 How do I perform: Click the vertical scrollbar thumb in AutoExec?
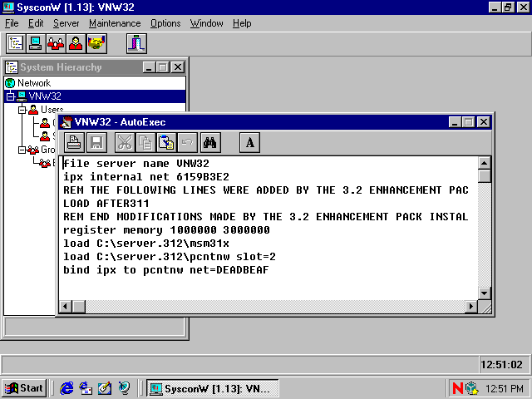(484, 176)
